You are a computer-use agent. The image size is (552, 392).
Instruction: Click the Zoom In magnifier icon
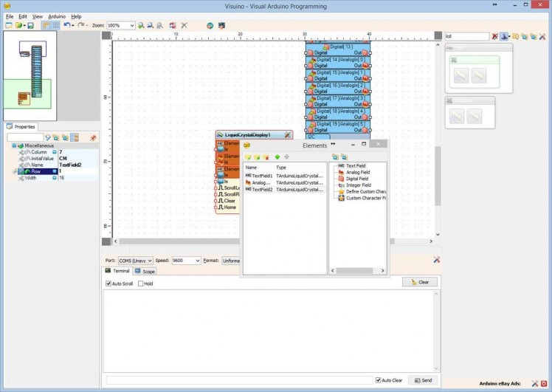pos(141,25)
